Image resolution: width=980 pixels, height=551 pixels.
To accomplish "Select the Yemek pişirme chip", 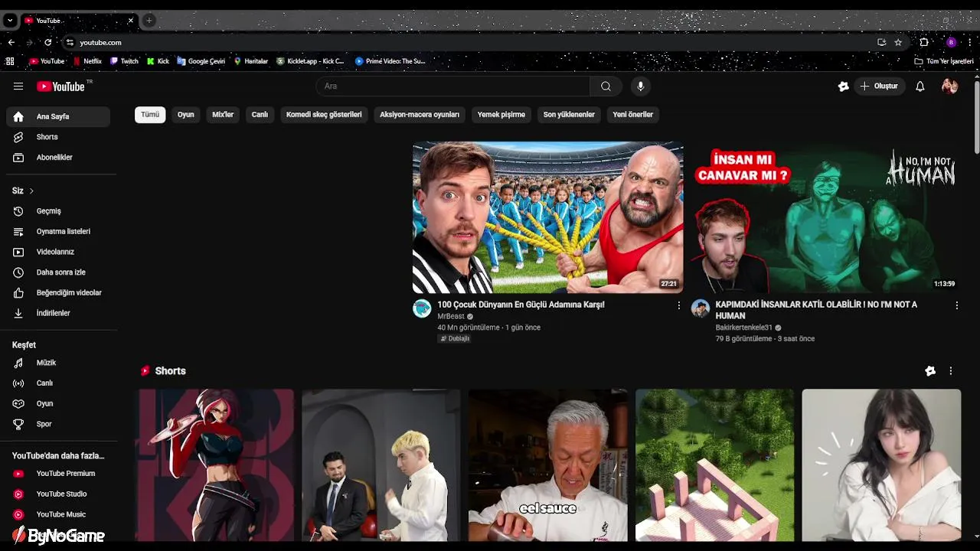I will [501, 115].
